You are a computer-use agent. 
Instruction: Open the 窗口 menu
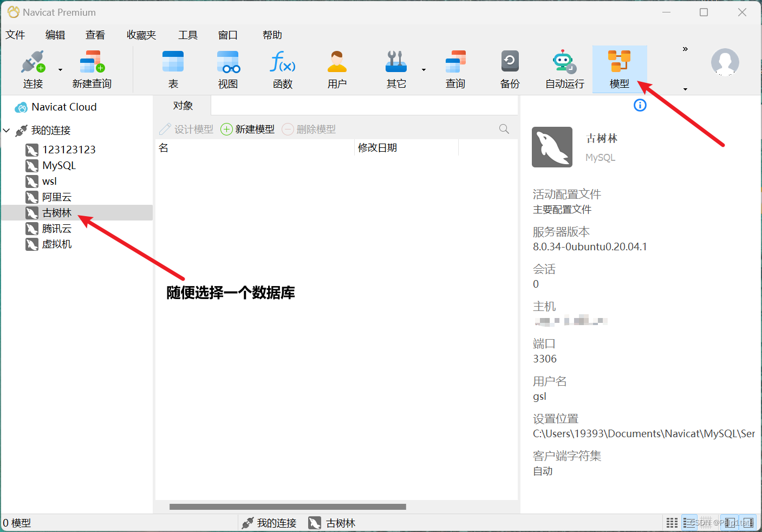tap(228, 35)
